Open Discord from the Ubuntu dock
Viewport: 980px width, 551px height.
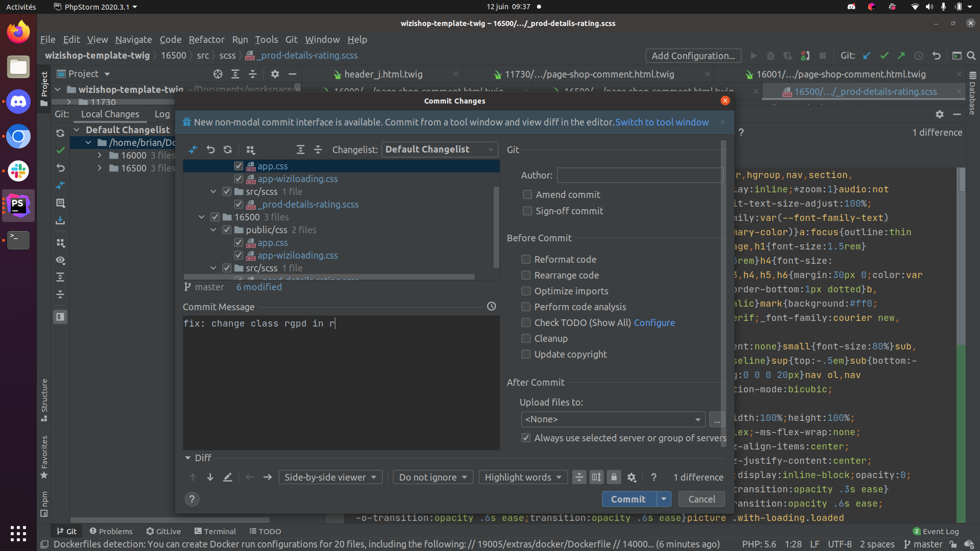tap(18, 102)
